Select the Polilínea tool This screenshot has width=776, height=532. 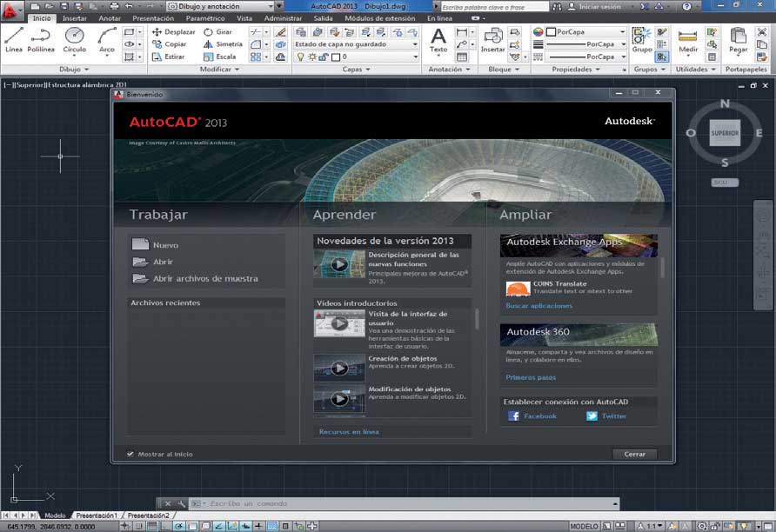[x=41, y=40]
